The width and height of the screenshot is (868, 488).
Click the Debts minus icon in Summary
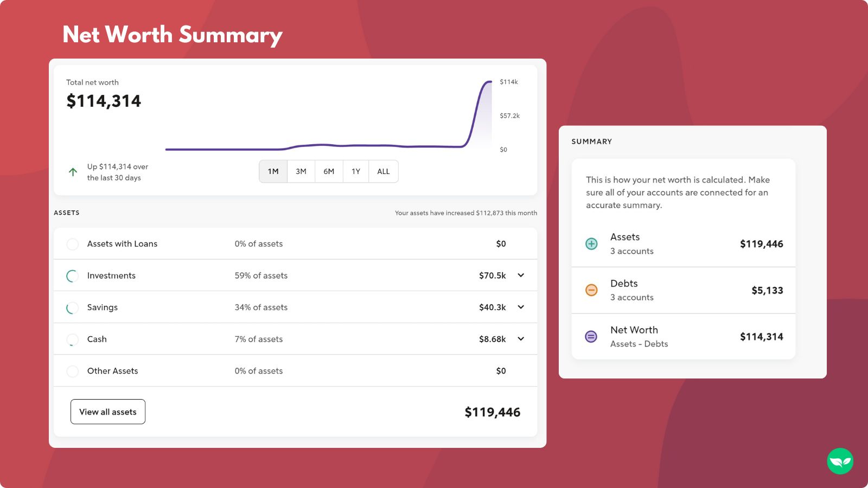click(x=590, y=290)
